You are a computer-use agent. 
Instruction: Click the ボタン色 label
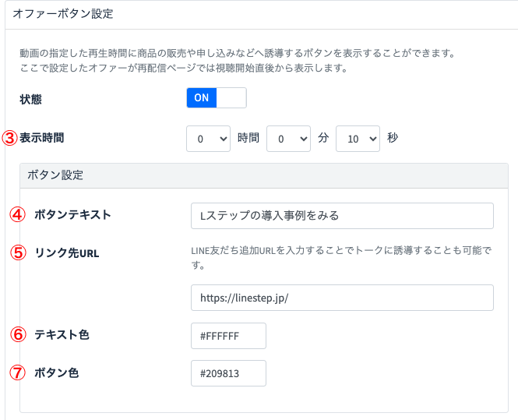click(57, 372)
